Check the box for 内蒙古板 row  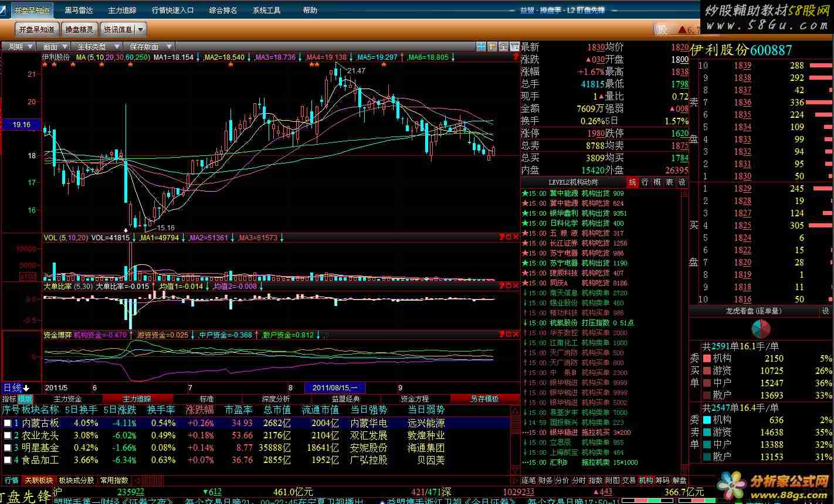click(7, 423)
